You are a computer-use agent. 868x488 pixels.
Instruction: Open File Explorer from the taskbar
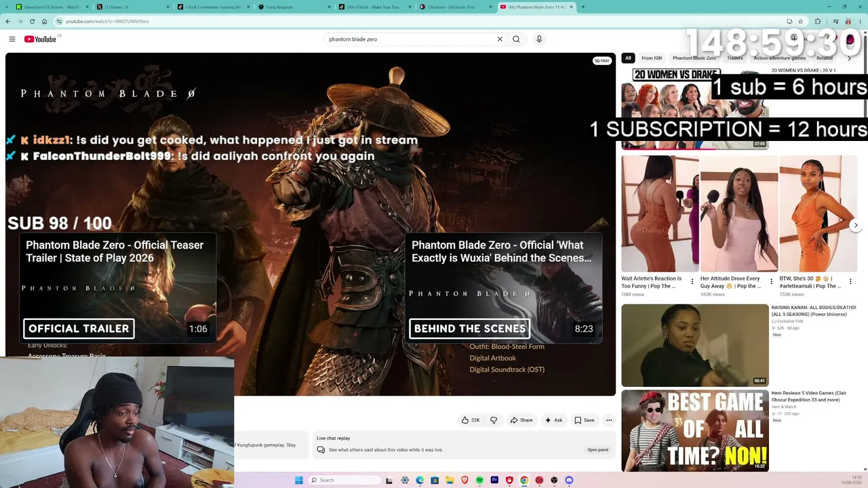click(450, 480)
